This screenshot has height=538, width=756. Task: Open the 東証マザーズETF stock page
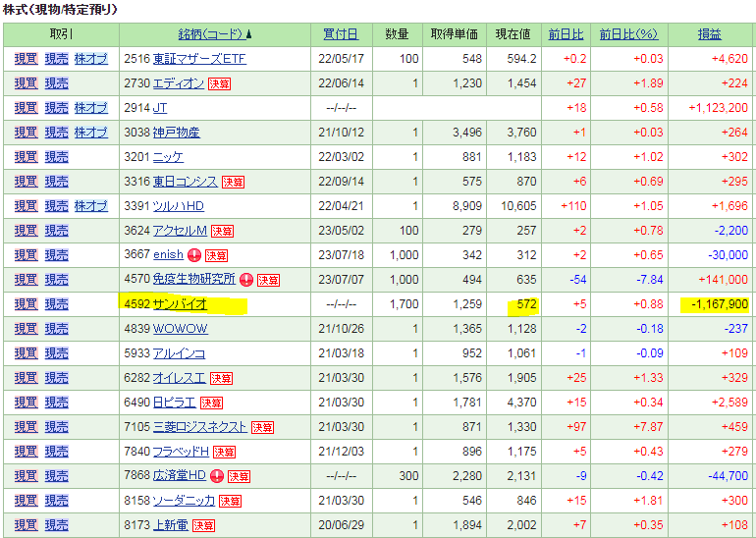tap(199, 59)
